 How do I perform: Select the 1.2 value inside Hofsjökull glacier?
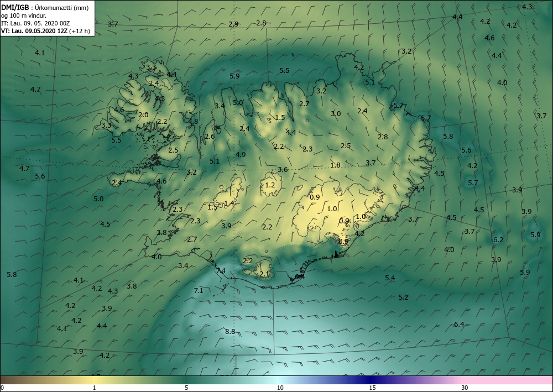point(270,185)
